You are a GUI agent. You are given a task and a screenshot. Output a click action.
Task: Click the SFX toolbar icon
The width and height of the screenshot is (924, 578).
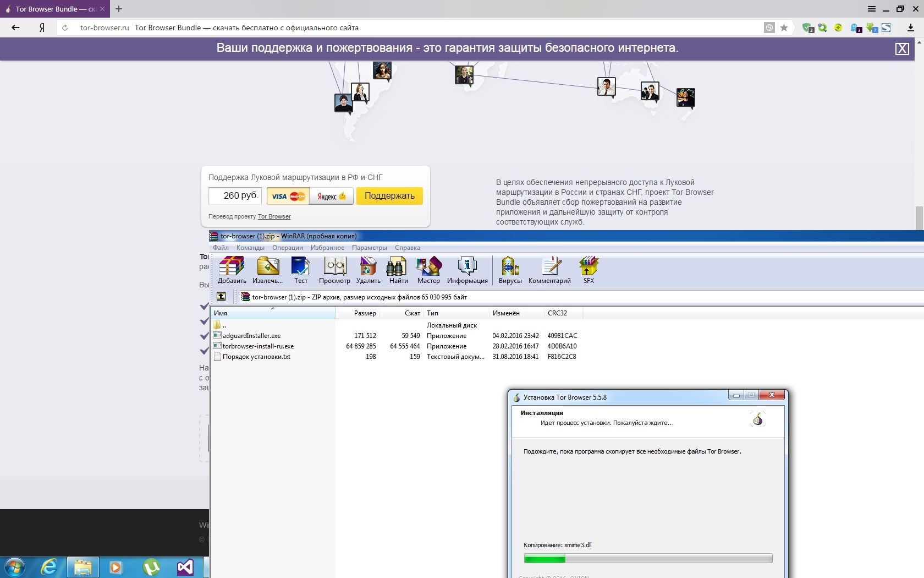pos(588,270)
